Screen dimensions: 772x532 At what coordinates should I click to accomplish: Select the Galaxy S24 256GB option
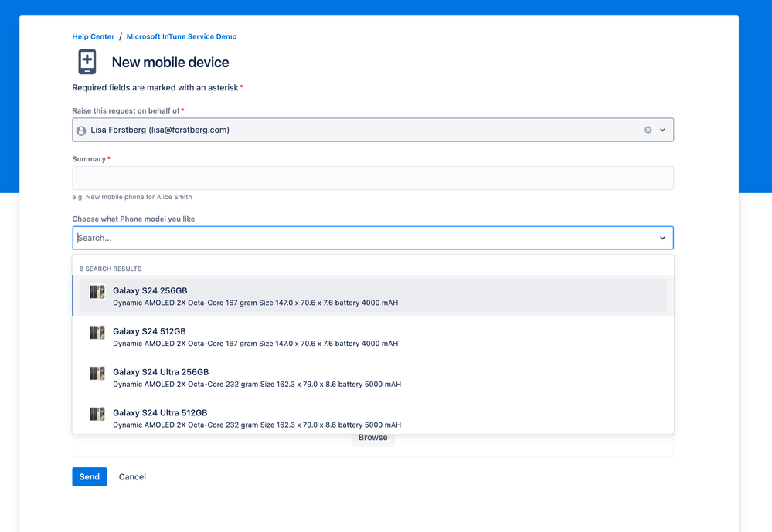(x=372, y=295)
